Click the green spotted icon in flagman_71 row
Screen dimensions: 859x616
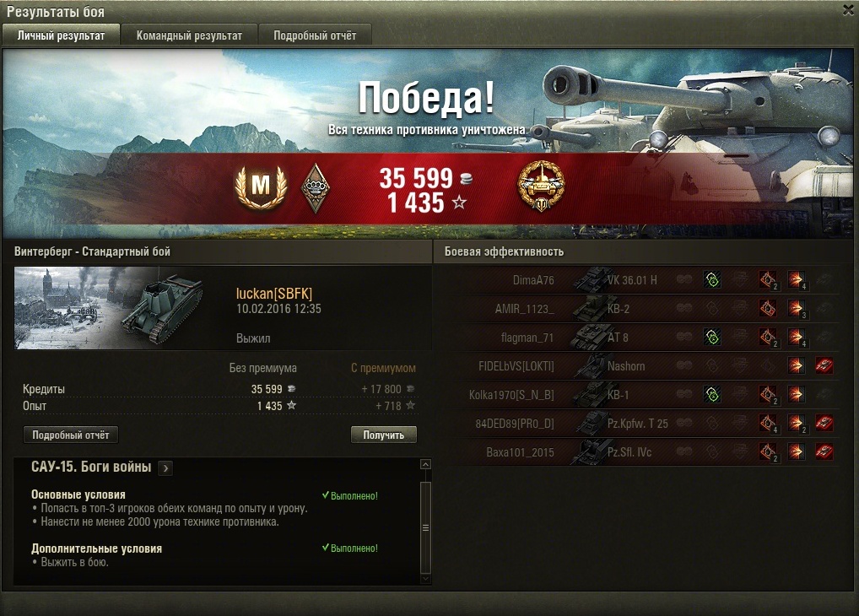pos(712,337)
